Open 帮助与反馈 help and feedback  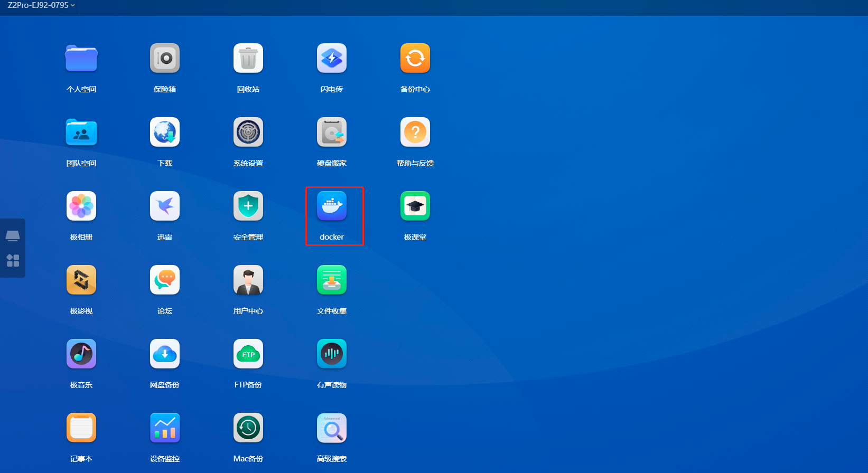click(415, 132)
